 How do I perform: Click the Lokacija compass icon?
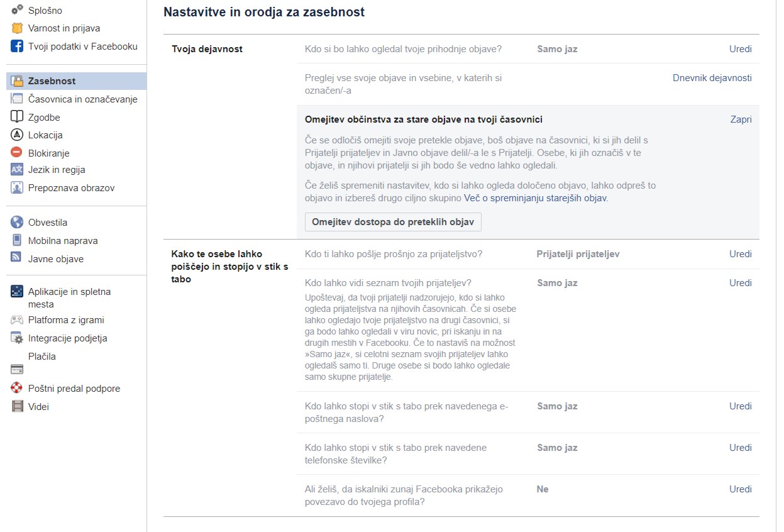point(17,135)
